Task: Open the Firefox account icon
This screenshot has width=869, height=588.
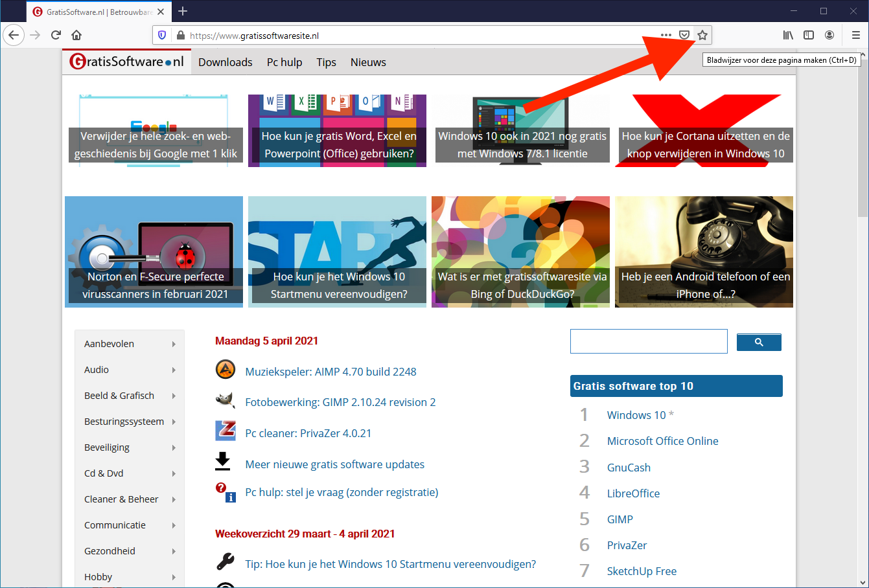Action: [829, 35]
